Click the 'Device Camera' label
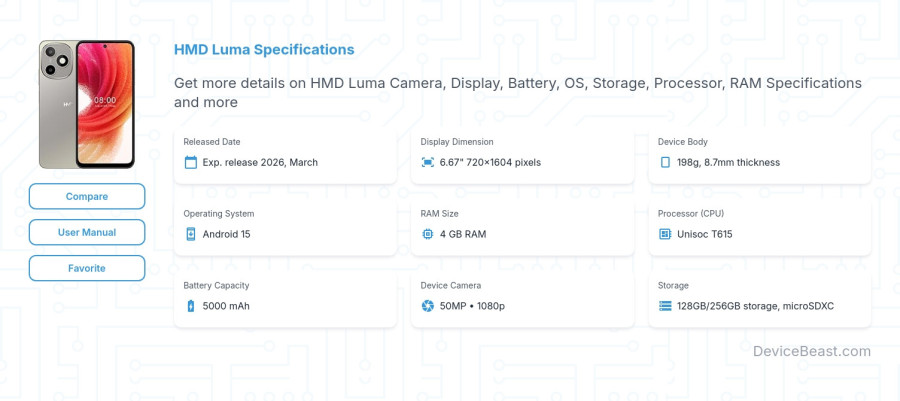The image size is (900, 401). [451, 285]
